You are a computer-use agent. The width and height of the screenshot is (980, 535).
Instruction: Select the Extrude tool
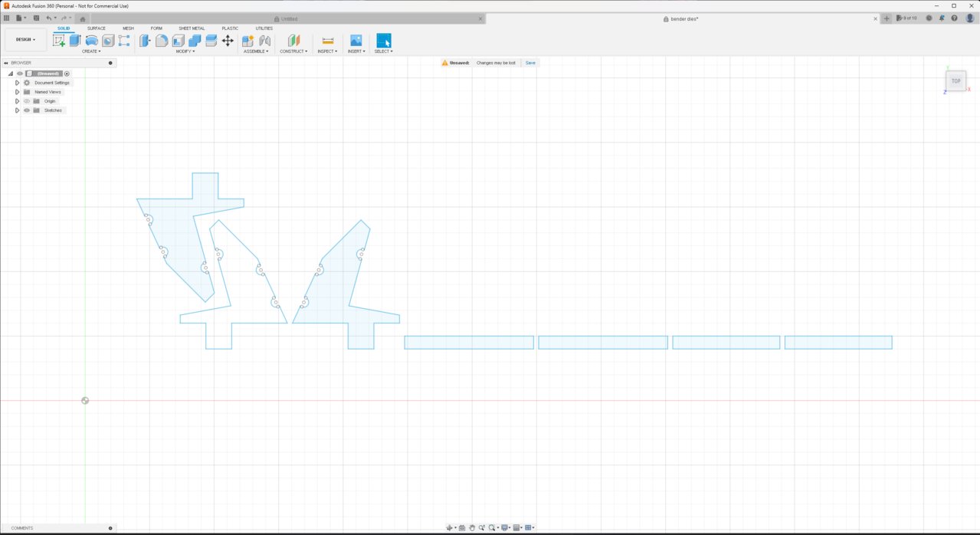[x=75, y=41]
